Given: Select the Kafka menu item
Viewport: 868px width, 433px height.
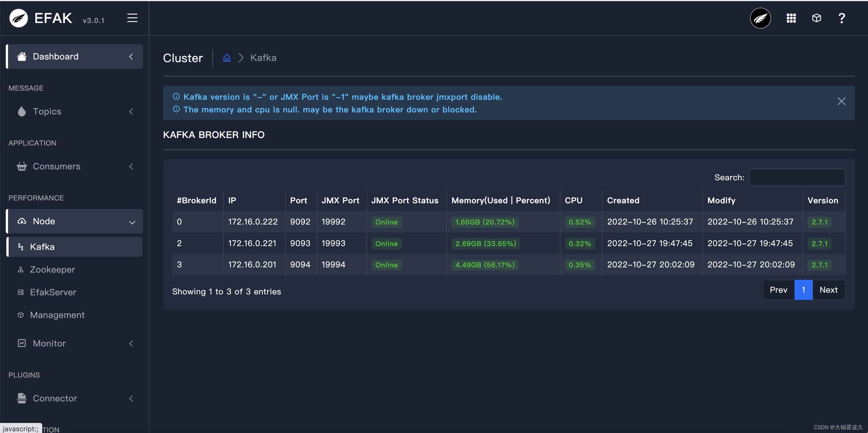Looking at the screenshot, I should (42, 246).
